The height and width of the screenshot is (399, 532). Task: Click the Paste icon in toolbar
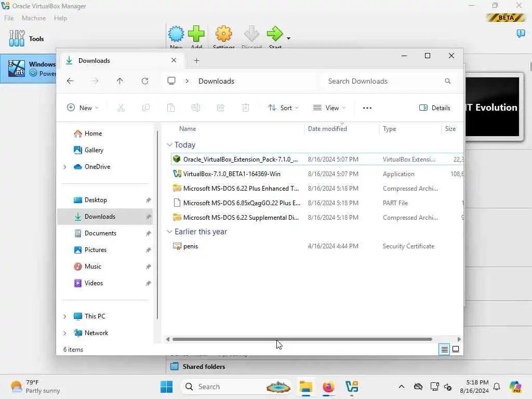[x=171, y=108]
